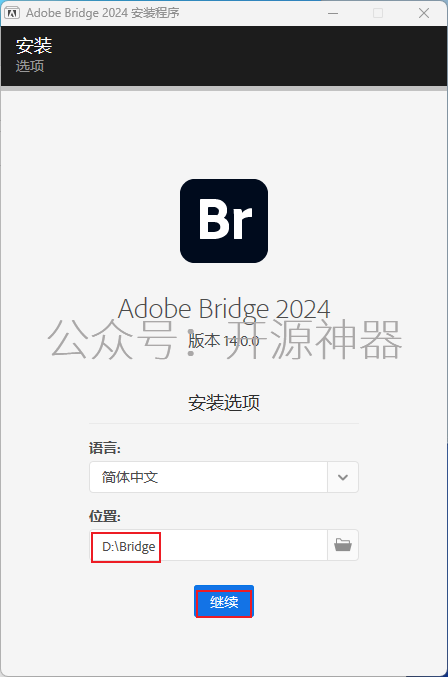This screenshot has height=677, width=448.
Task: Click the 安装 header title
Action: 34,45
